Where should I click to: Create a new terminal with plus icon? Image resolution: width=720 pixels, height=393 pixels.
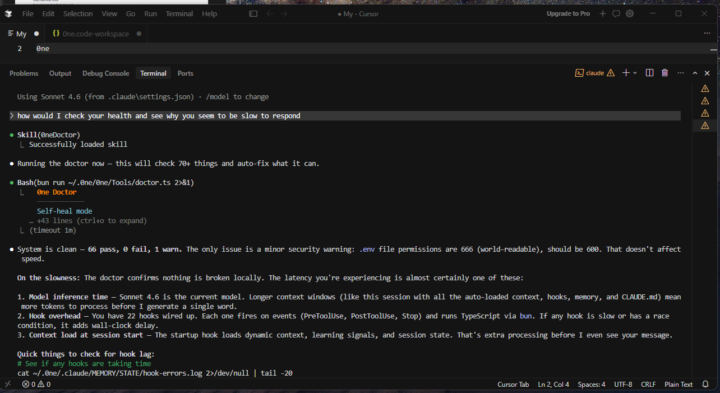[x=625, y=73]
